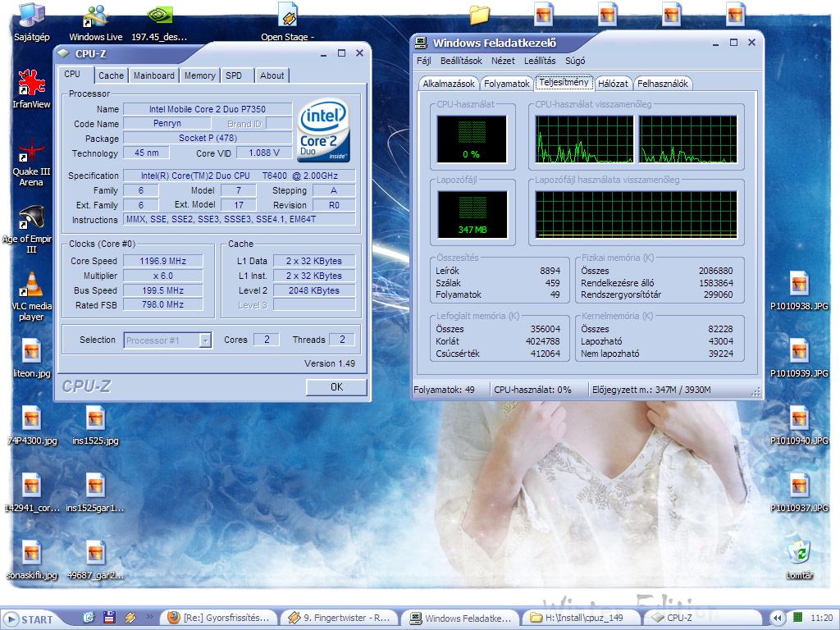Open 9. Fingertwister taskbar button
Screen dimensions: 840x630
tap(340, 618)
